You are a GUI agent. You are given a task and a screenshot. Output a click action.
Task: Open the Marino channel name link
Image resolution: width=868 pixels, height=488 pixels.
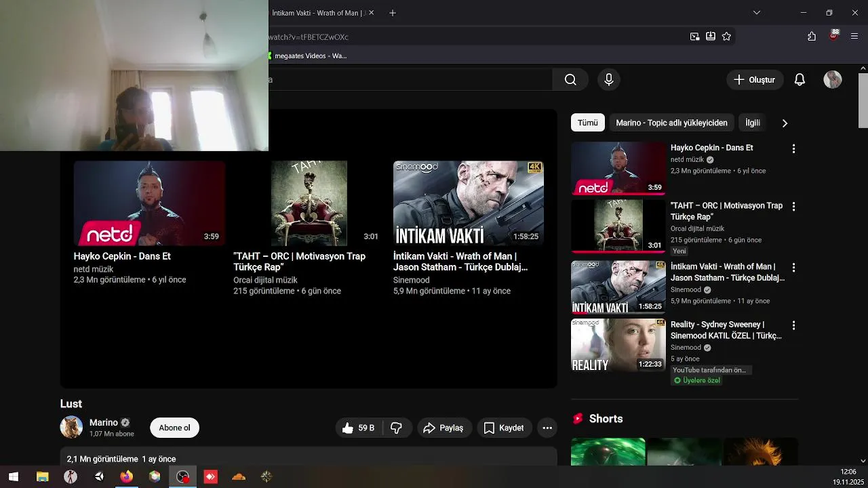[x=104, y=422]
